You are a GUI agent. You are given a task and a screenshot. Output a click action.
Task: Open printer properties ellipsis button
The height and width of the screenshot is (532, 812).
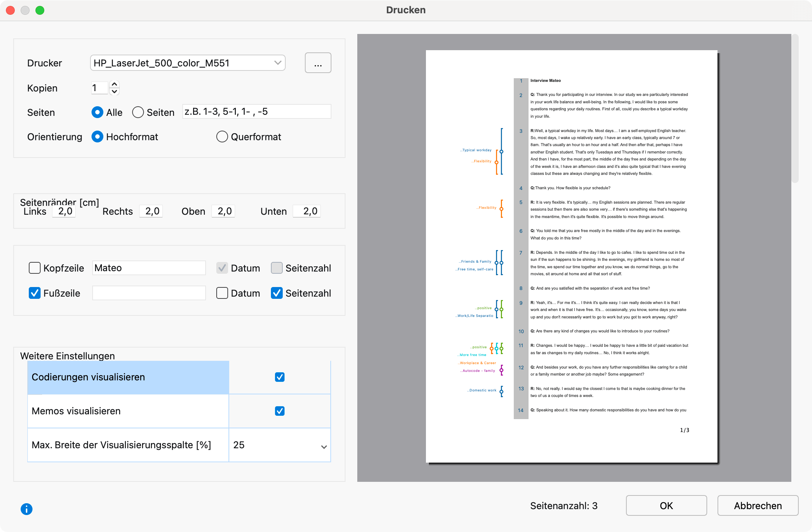pos(318,63)
